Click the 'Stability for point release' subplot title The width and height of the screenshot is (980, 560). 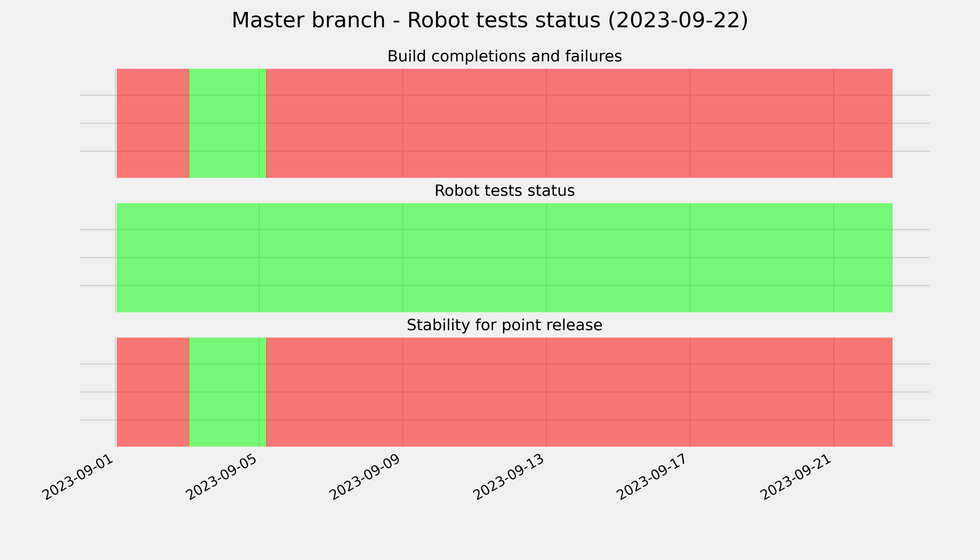click(x=504, y=325)
